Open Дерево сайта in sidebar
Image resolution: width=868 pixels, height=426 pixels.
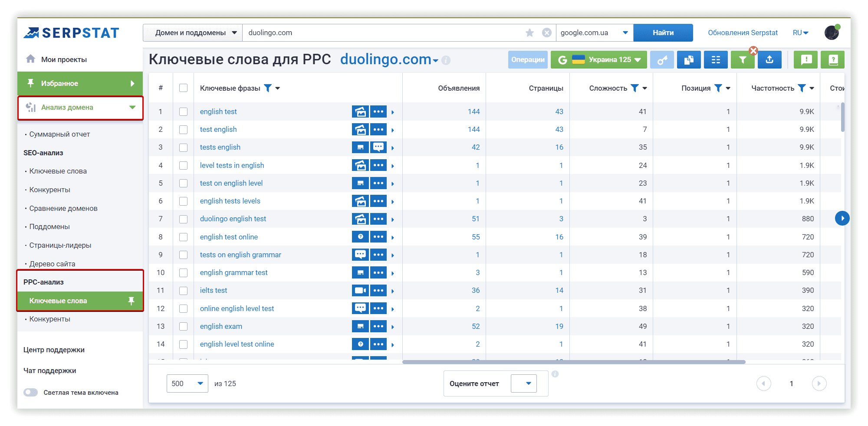pos(52,264)
